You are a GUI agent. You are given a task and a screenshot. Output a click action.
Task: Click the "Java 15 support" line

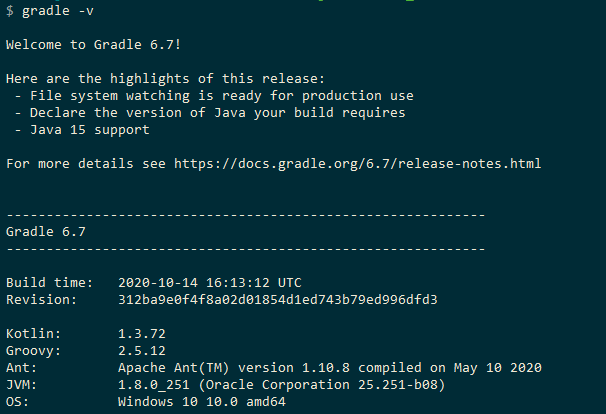(x=85, y=129)
